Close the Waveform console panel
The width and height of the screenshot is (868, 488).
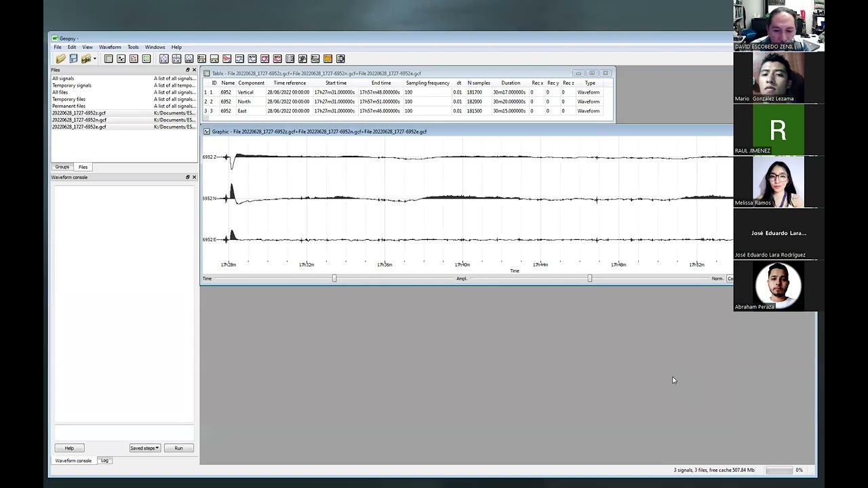[x=194, y=177]
